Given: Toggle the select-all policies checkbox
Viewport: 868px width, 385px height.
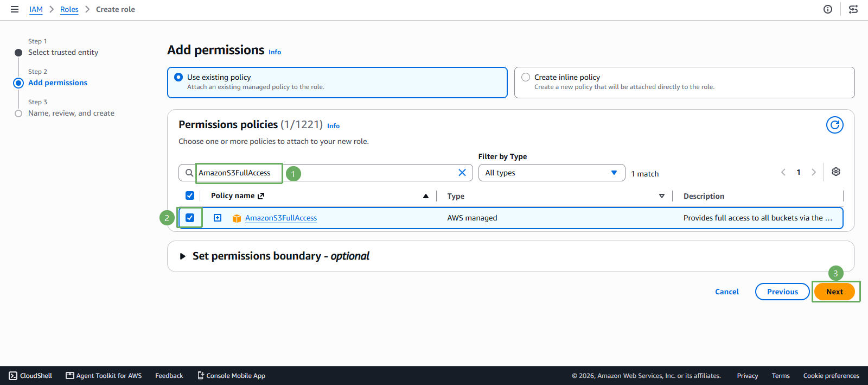Looking at the screenshot, I should [x=190, y=195].
